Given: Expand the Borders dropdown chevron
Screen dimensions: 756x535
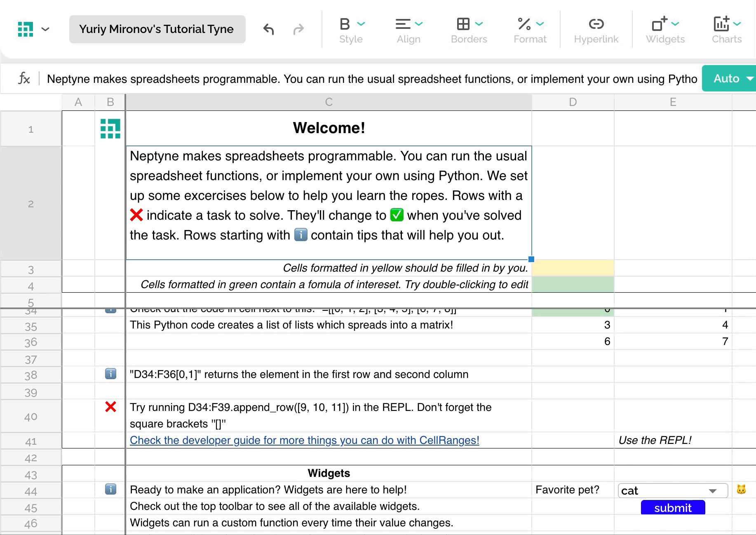Looking at the screenshot, I should tap(479, 24).
